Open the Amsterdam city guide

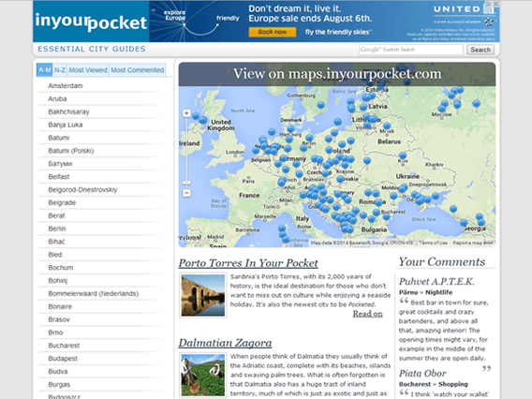(x=66, y=86)
